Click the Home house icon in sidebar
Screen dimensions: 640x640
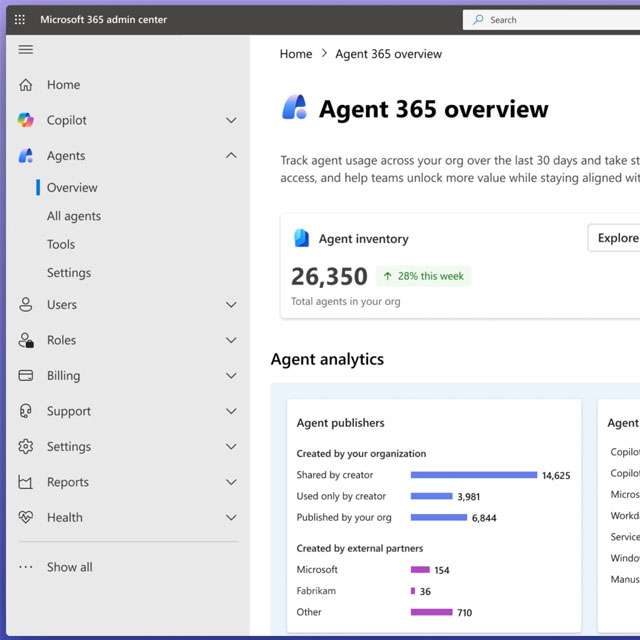[26, 85]
